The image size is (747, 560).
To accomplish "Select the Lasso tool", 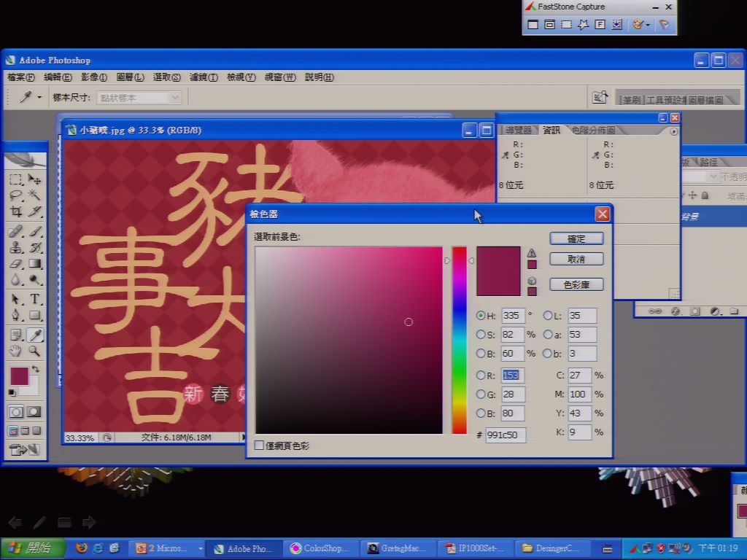I will point(16,194).
